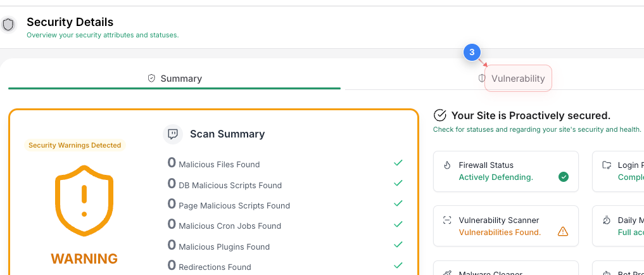Click the checkmark for Page Malicious Scripts Found
The image size is (644, 275).
click(x=398, y=203)
